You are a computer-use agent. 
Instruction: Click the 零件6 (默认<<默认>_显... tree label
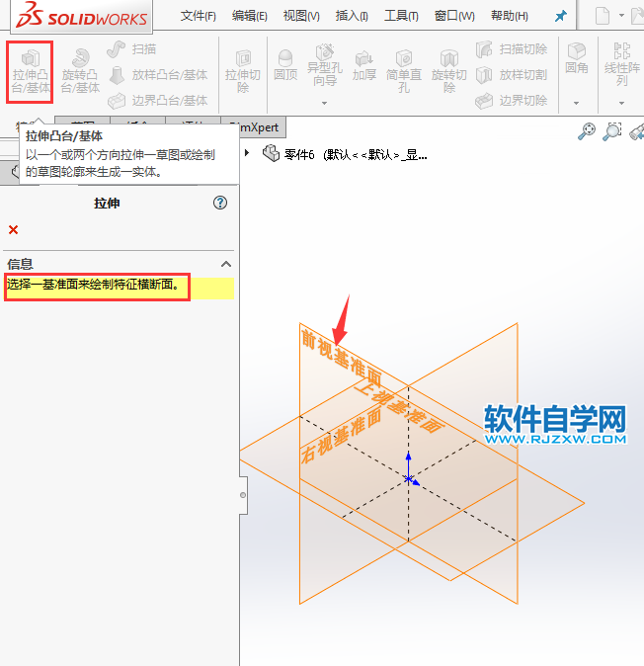[356, 154]
